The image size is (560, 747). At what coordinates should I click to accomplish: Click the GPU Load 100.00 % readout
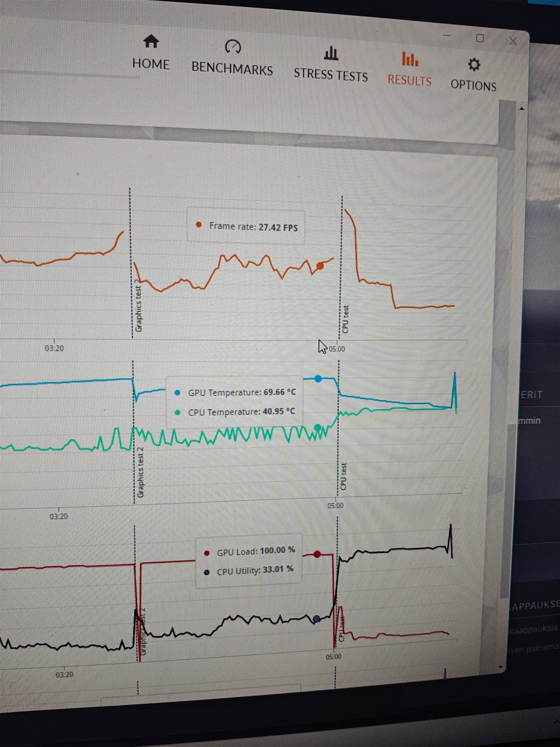point(256,551)
